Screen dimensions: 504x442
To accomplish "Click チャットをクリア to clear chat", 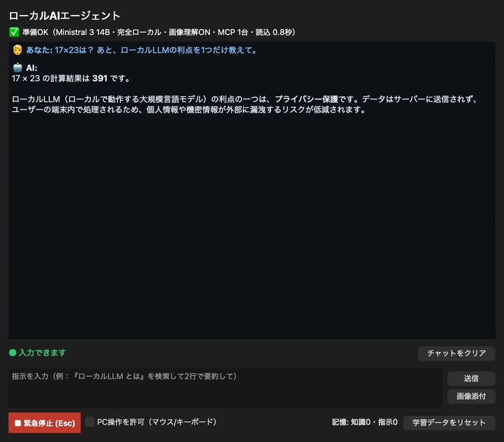I will point(456,353).
